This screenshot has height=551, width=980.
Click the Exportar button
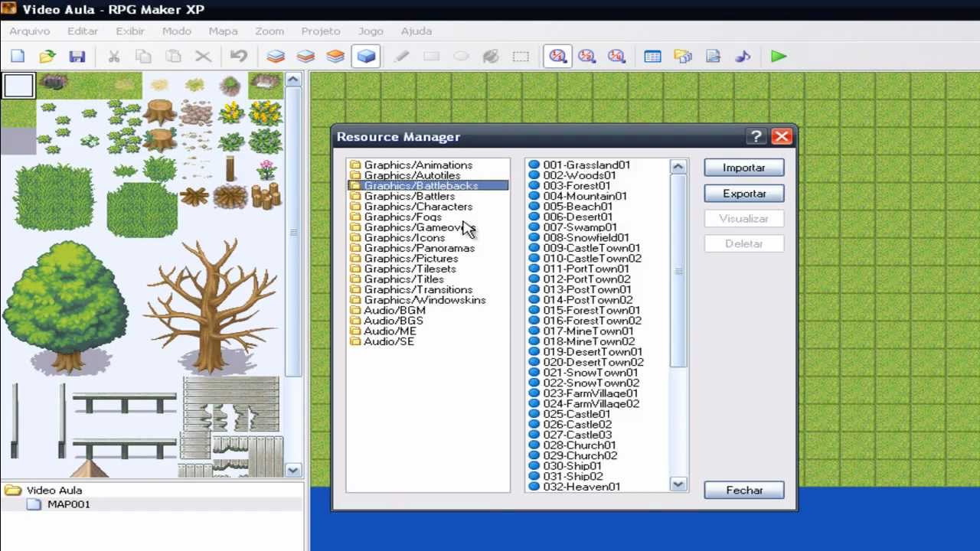coord(744,194)
